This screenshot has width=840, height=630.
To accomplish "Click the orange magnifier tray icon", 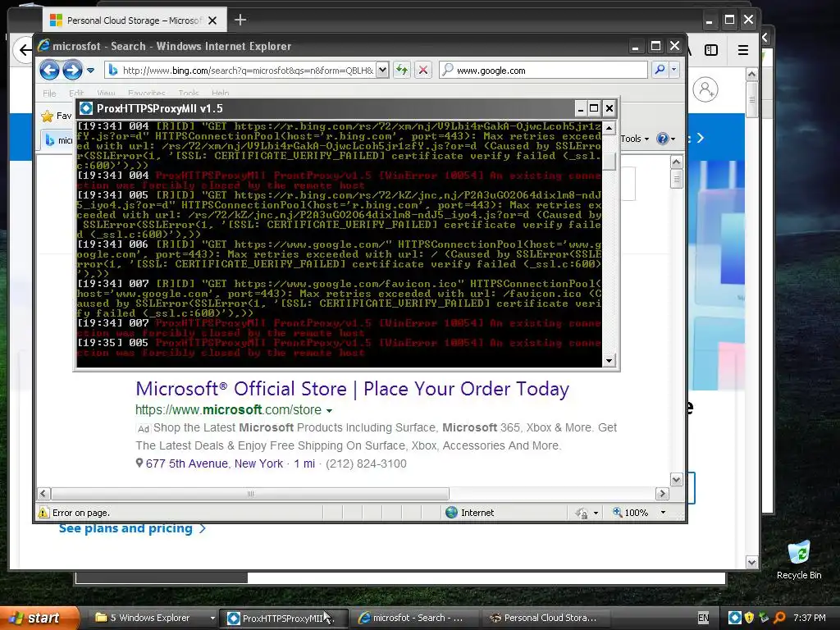I will tap(779, 618).
